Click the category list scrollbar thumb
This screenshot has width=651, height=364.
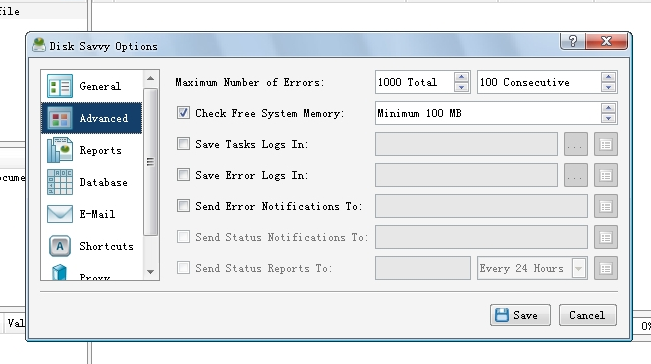[x=150, y=162]
